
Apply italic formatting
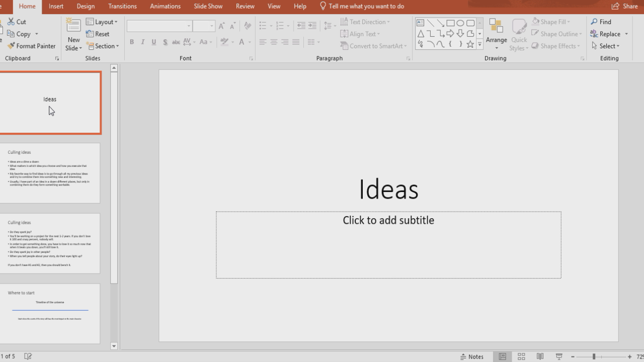click(142, 42)
